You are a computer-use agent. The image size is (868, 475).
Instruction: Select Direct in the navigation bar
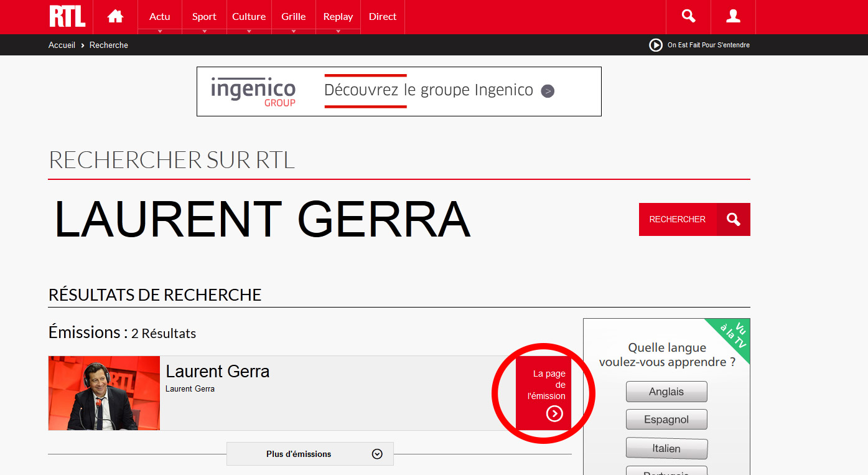[382, 16]
